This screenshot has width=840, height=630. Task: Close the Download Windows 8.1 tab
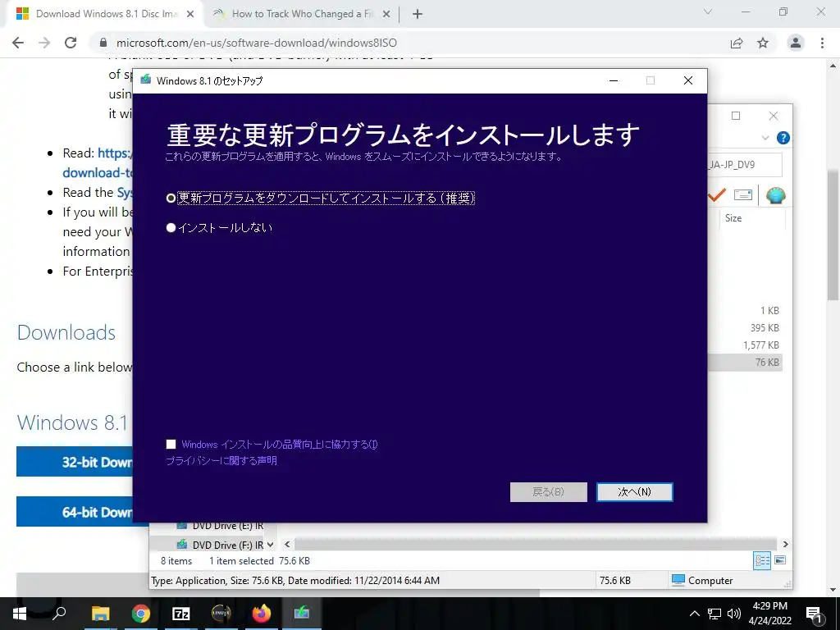[190, 15]
